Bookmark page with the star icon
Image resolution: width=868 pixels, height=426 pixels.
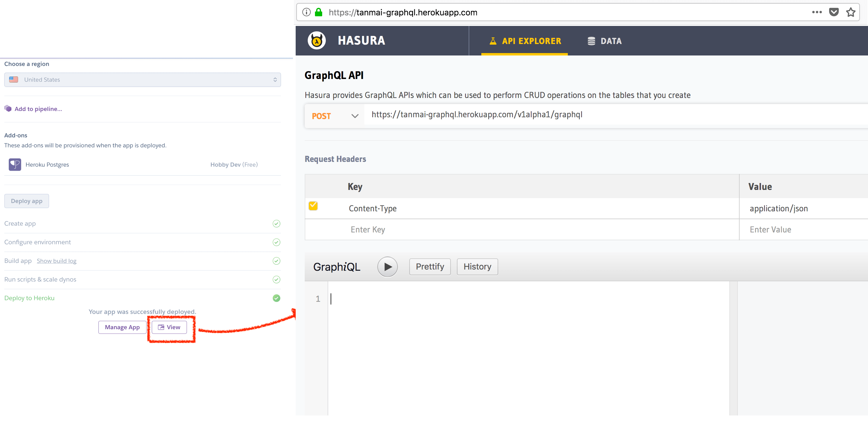pyautogui.click(x=851, y=12)
